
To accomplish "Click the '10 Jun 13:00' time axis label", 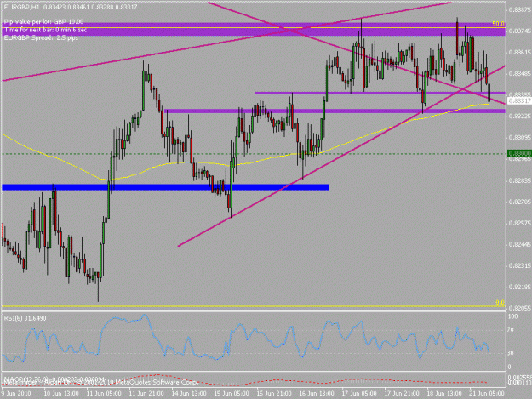I will tap(61, 393).
